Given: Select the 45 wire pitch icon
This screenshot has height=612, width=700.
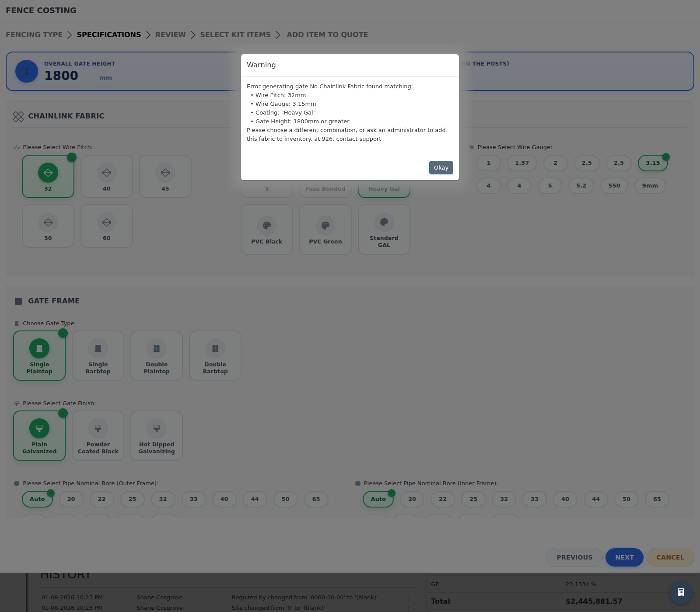Looking at the screenshot, I should click(x=165, y=173).
